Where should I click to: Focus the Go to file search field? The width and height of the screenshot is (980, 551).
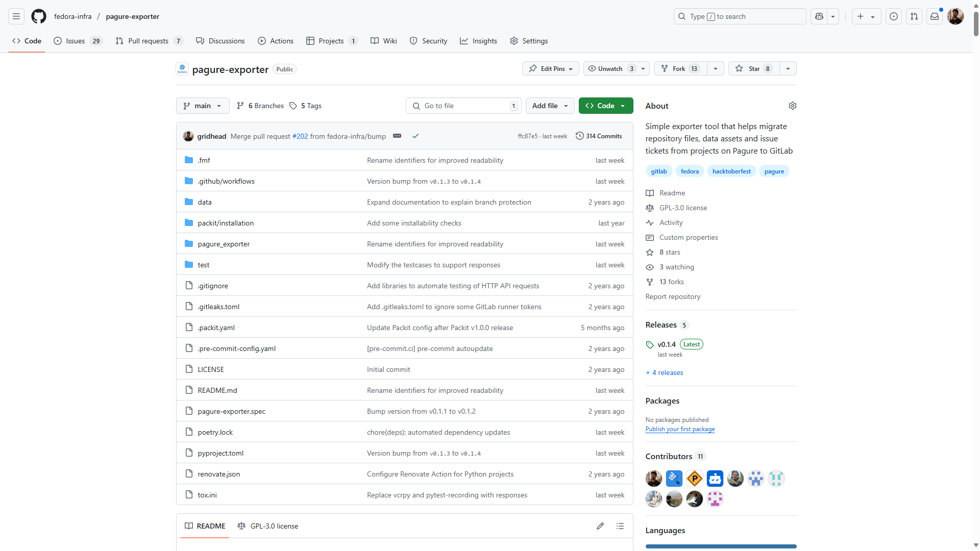tap(463, 106)
